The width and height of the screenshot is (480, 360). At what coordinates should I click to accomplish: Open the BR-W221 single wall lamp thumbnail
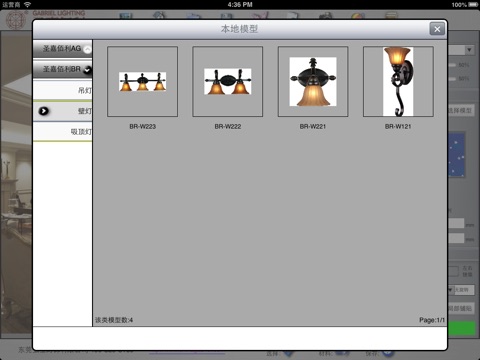(313, 82)
